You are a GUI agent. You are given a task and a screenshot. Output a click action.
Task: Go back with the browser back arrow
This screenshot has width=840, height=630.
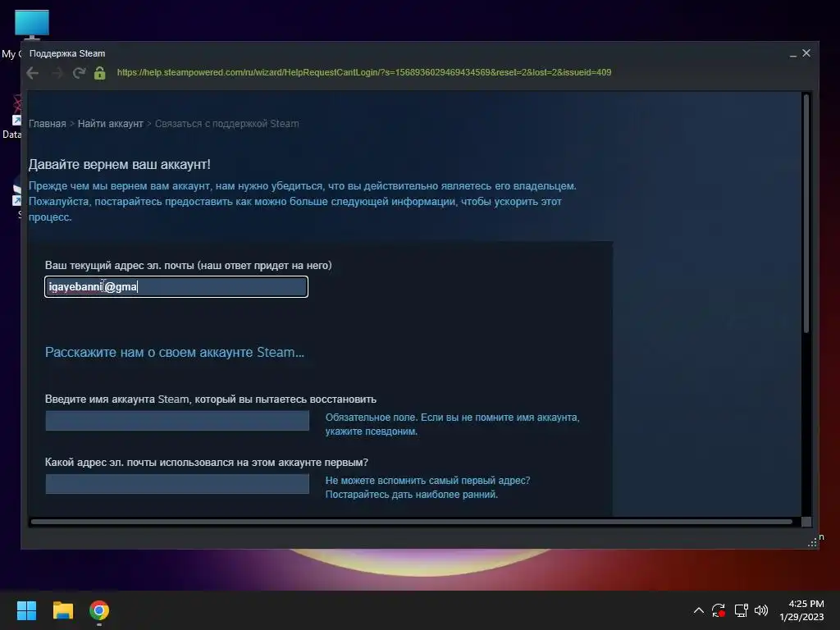click(x=33, y=73)
